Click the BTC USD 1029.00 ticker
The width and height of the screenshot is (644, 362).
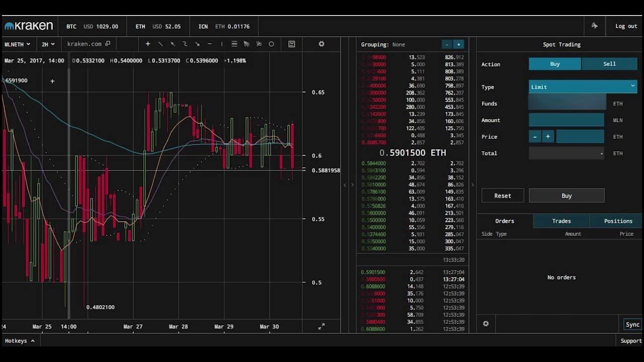coord(92,26)
